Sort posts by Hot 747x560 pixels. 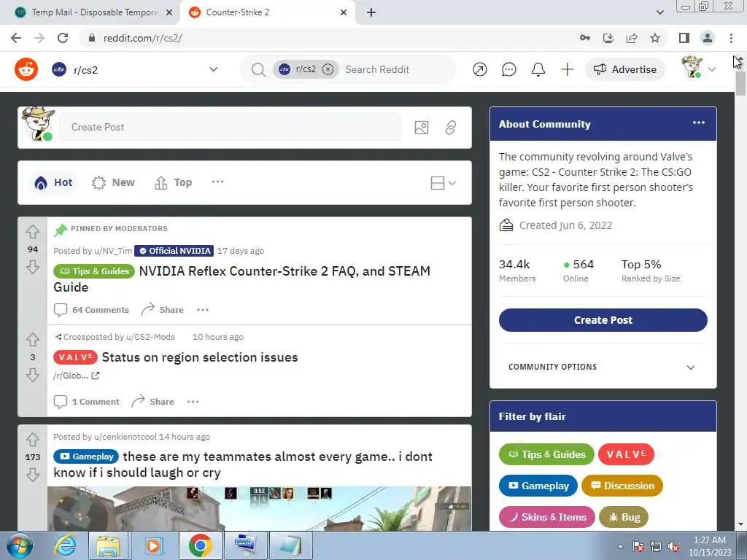(x=53, y=182)
